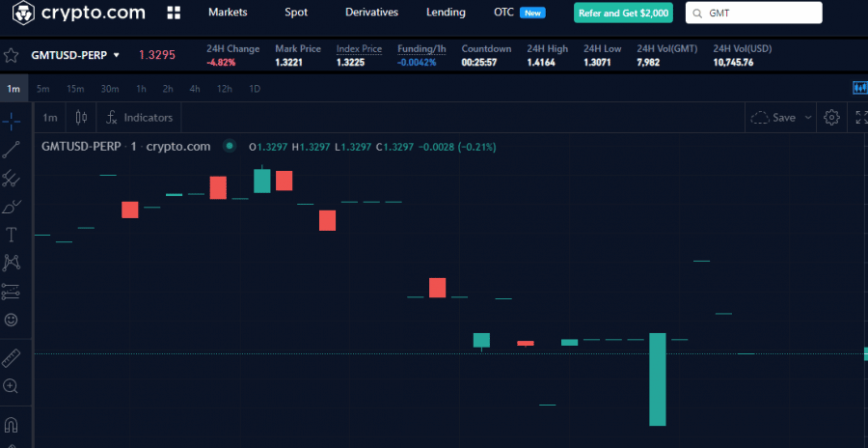Viewport: 868px width, 448px height.
Task: Toggle fullscreen chart mode
Action: 860,118
